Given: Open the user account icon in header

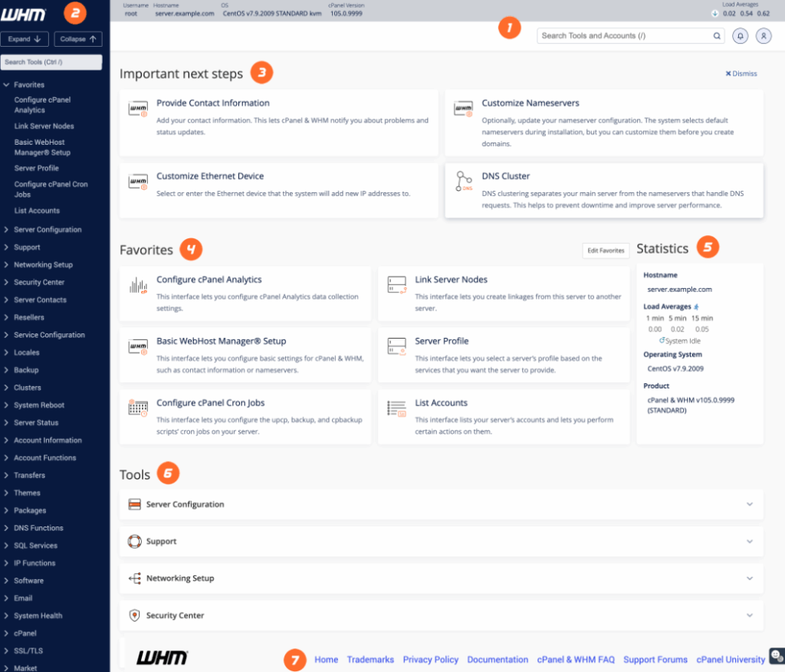Looking at the screenshot, I should pyautogui.click(x=764, y=36).
